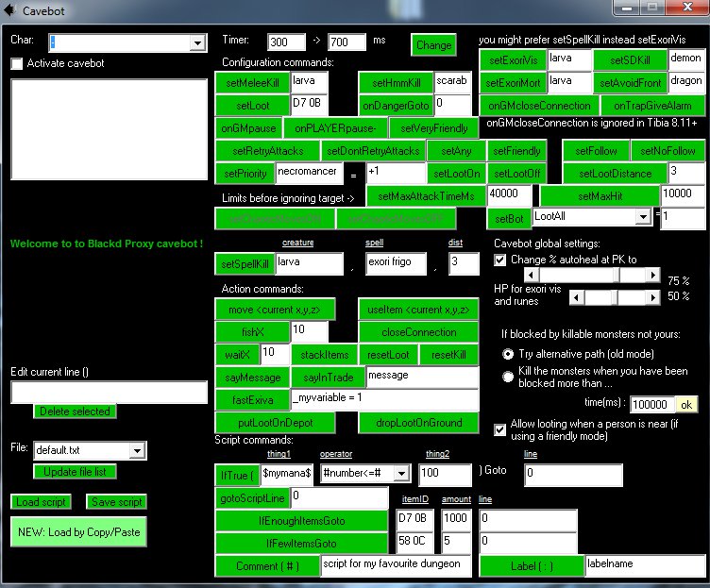Click the setMeleeKill button
Image resolution: width=710 pixels, height=588 pixels.
point(253,83)
